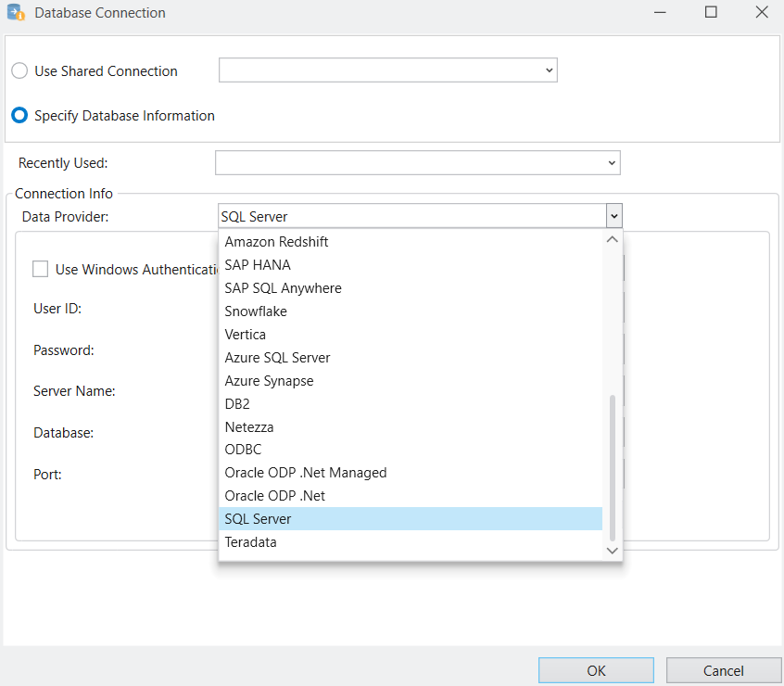Choose Amazon Redshift from provider list
Screen dimensions: 784x686
pyautogui.click(x=277, y=242)
